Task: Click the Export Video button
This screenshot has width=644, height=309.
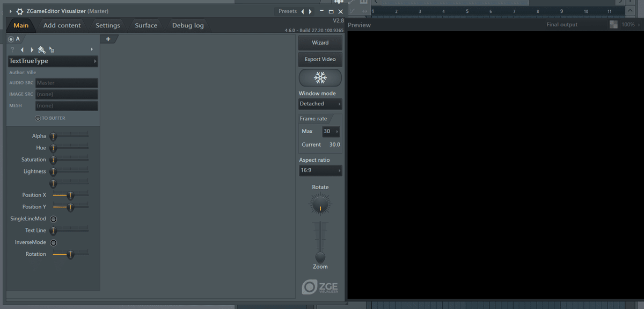Action: 320,60
